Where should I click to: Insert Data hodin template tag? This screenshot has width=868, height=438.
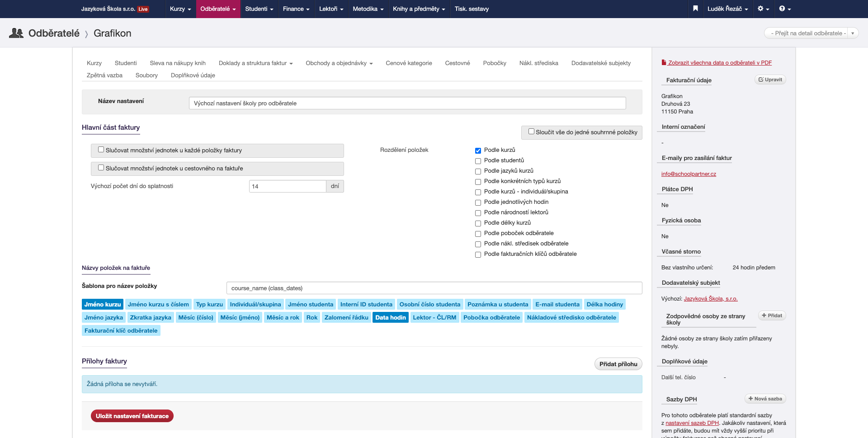[x=391, y=317]
